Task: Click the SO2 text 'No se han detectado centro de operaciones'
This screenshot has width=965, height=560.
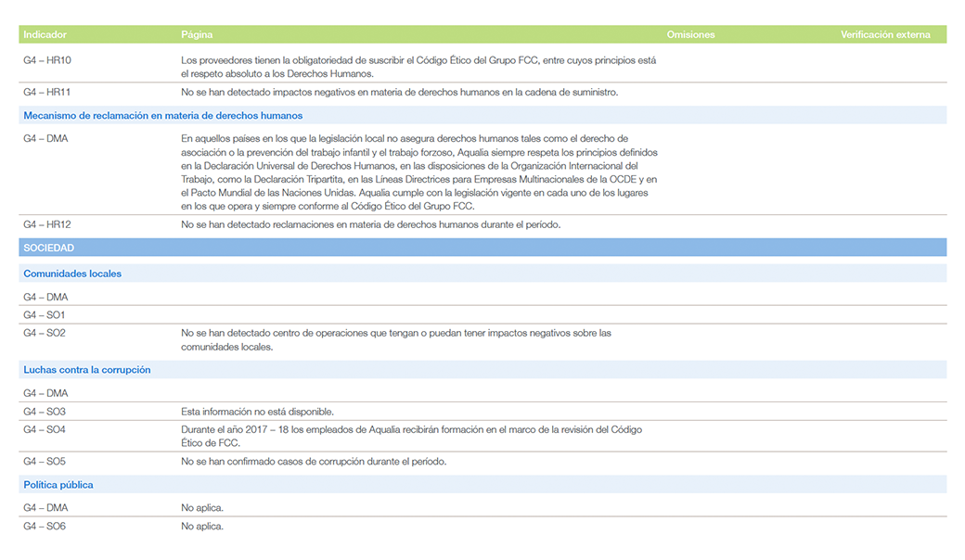Action: tap(395, 340)
